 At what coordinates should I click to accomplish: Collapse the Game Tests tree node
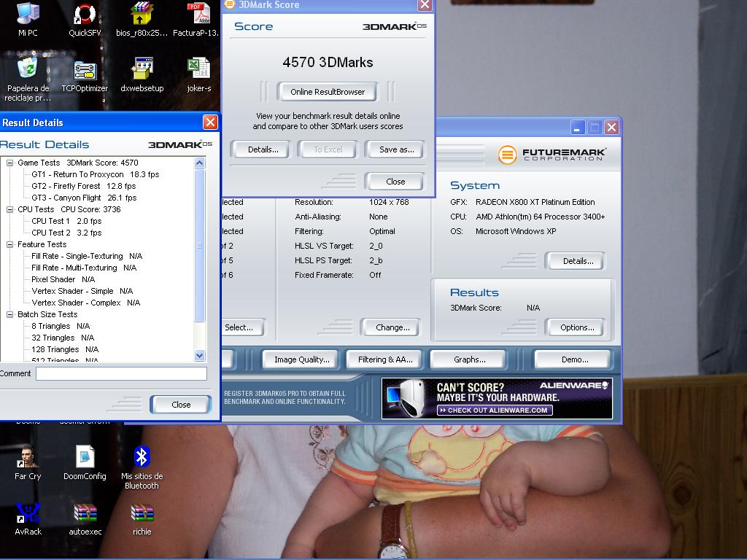(x=10, y=163)
